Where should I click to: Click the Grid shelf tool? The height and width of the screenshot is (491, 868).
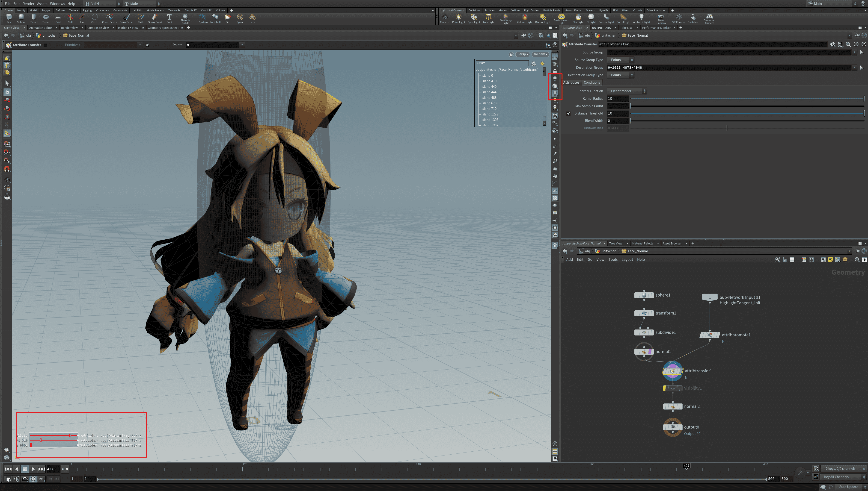[x=58, y=18]
